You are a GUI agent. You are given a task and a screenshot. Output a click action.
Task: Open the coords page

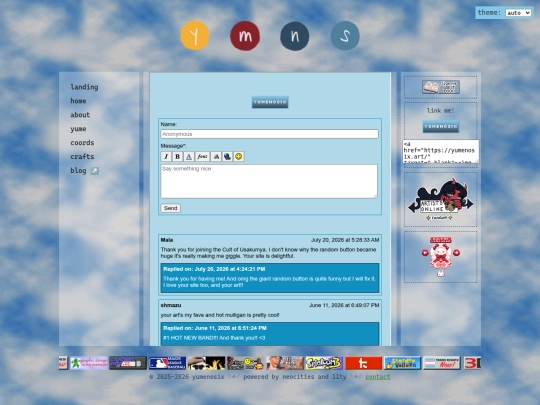coord(82,143)
